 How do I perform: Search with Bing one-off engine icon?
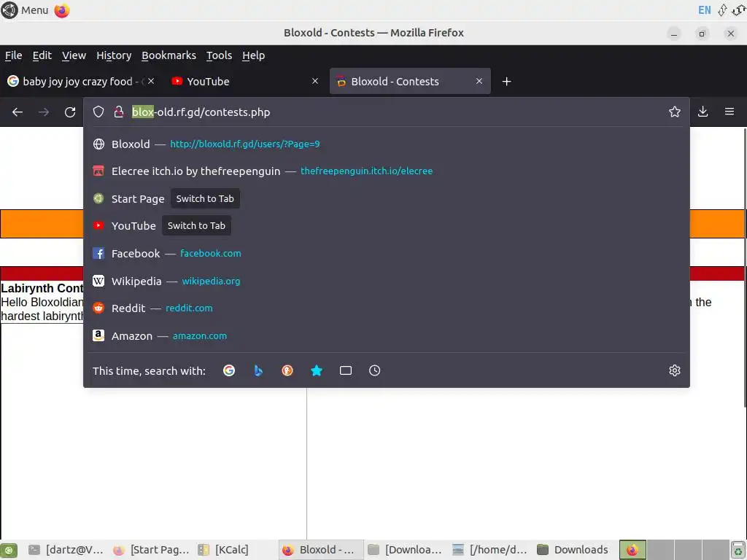pos(258,370)
